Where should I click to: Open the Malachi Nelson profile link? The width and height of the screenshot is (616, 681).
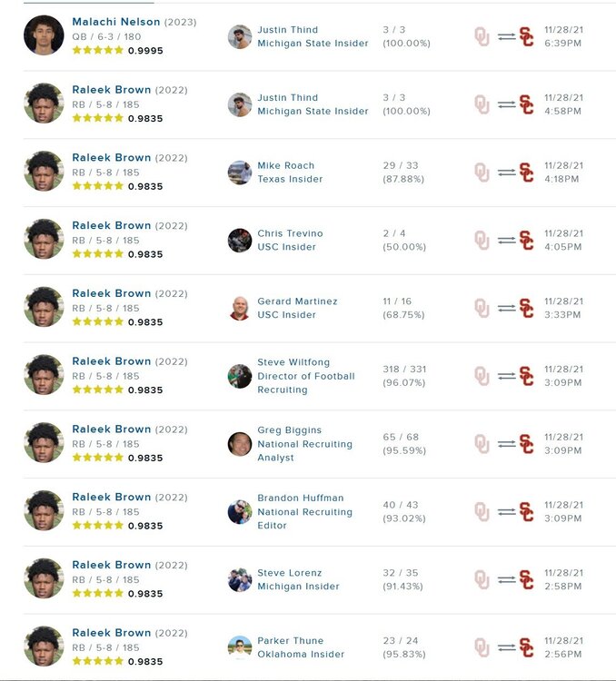point(115,22)
